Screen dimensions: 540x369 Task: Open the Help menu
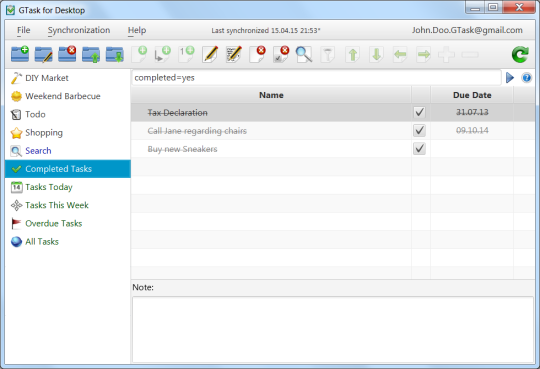(x=137, y=30)
